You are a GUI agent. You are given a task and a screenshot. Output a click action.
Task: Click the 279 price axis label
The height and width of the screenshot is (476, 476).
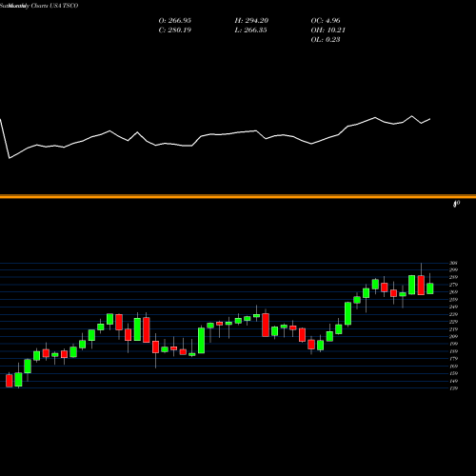coord(453,285)
